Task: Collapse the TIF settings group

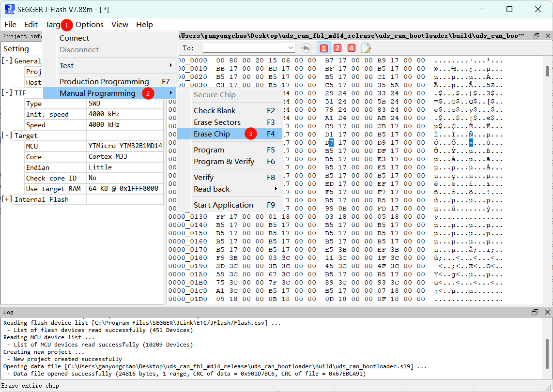Action: [x=7, y=93]
